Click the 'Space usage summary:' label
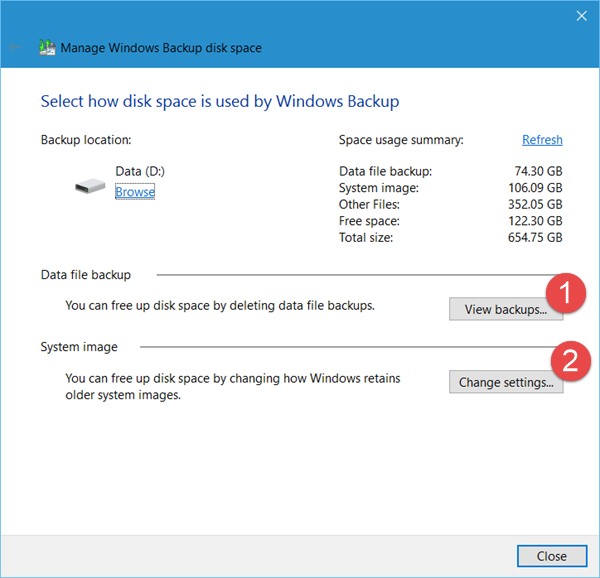The width and height of the screenshot is (600, 578). (401, 140)
